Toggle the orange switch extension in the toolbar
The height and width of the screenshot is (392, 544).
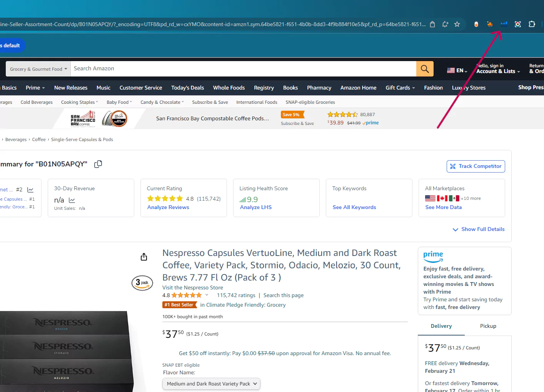click(x=476, y=24)
